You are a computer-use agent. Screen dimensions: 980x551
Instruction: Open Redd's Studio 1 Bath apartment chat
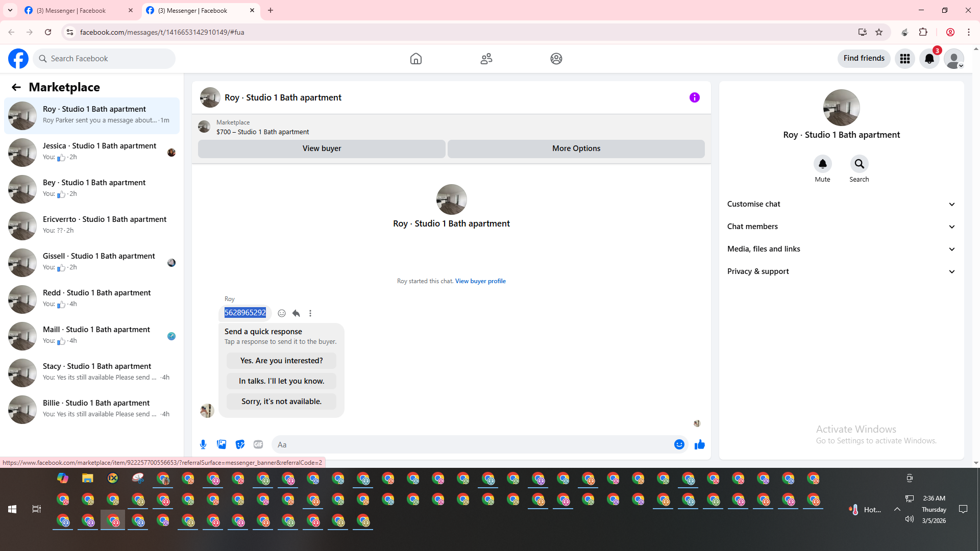[x=92, y=299]
